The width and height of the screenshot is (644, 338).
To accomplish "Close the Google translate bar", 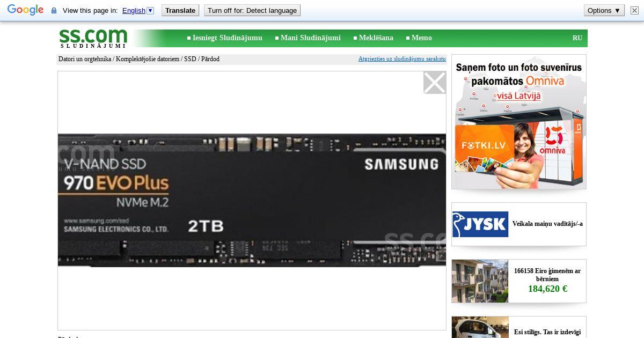I will pyautogui.click(x=634, y=10).
